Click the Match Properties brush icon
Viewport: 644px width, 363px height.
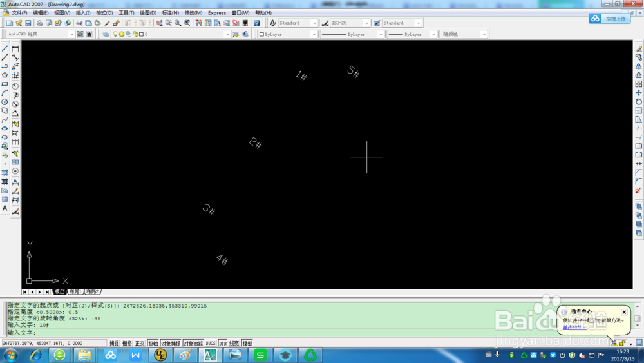click(x=107, y=23)
